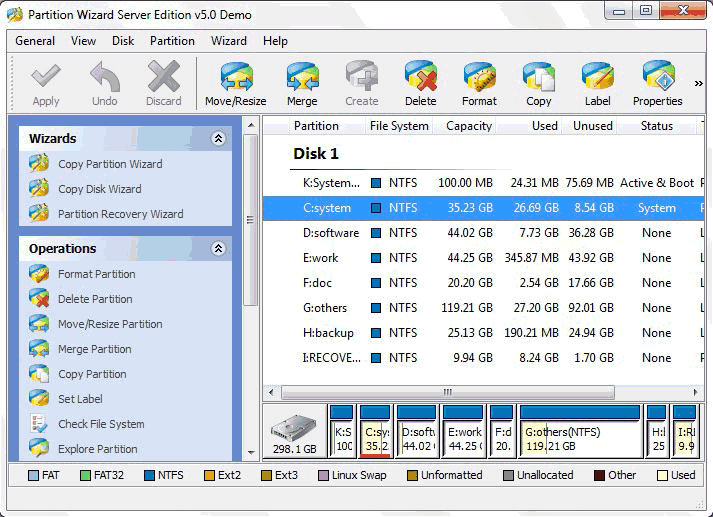Viewport: 713px width, 517px height.
Task: Select the E:work block in disk map
Action: point(463,432)
